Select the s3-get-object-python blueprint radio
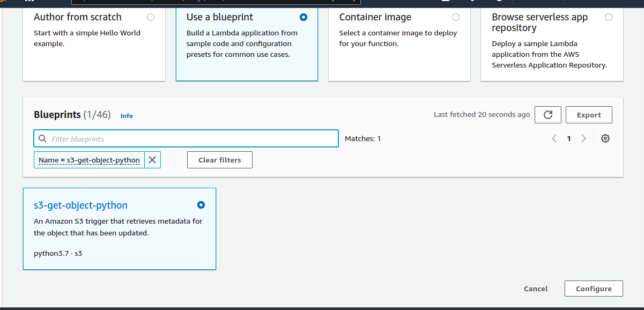This screenshot has width=644, height=310. click(201, 205)
